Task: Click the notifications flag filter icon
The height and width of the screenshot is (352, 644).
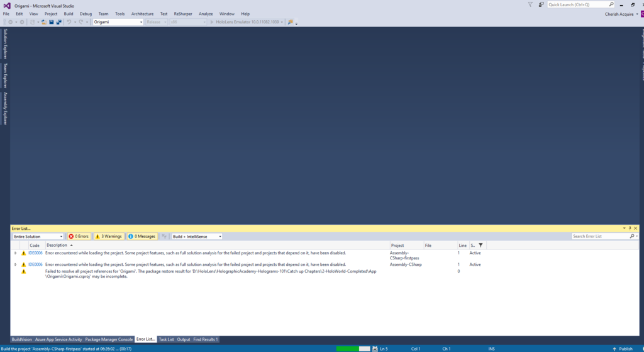Action: [530, 4]
